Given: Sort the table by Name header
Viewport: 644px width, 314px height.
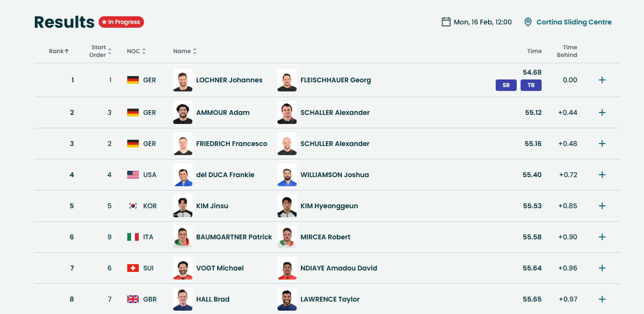Looking at the screenshot, I should [x=185, y=51].
